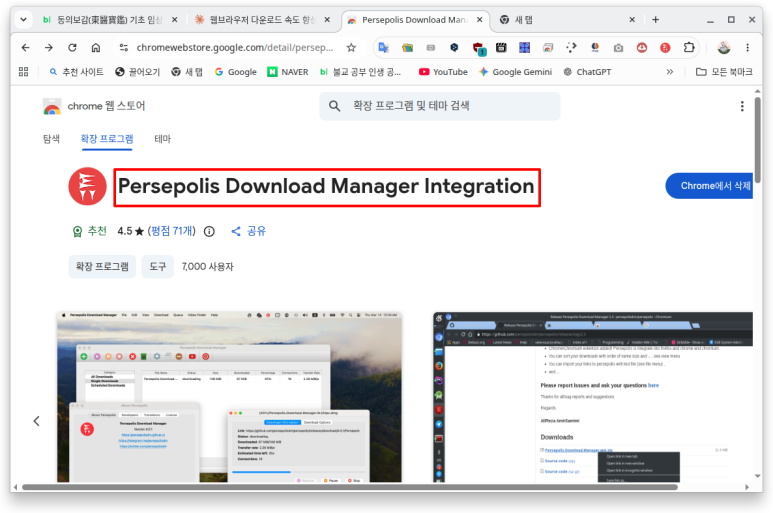Open the clapperboard video extension icon
The image size is (773, 513).
[501, 47]
